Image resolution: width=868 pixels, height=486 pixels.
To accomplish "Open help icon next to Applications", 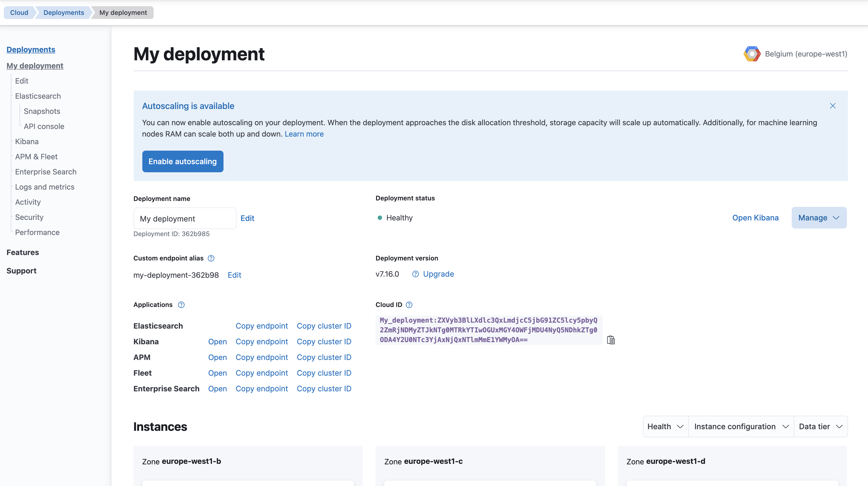I will tap(181, 305).
